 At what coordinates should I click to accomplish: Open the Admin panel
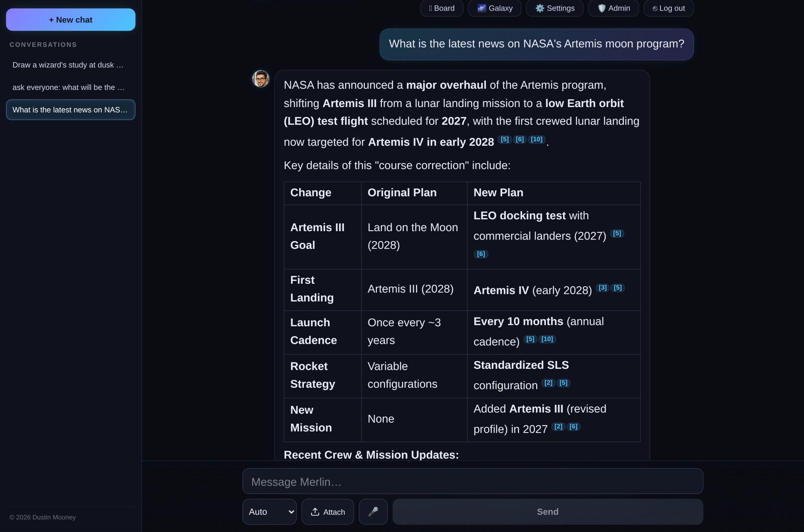click(613, 8)
